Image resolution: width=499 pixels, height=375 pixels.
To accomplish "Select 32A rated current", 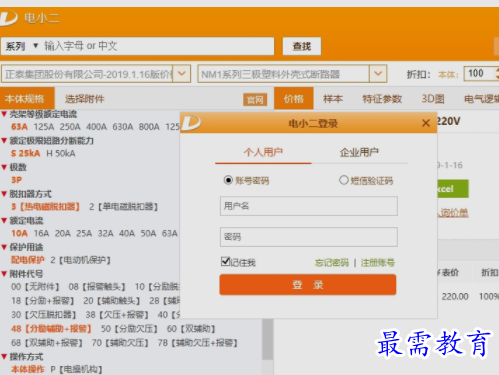I will pos(105,233).
